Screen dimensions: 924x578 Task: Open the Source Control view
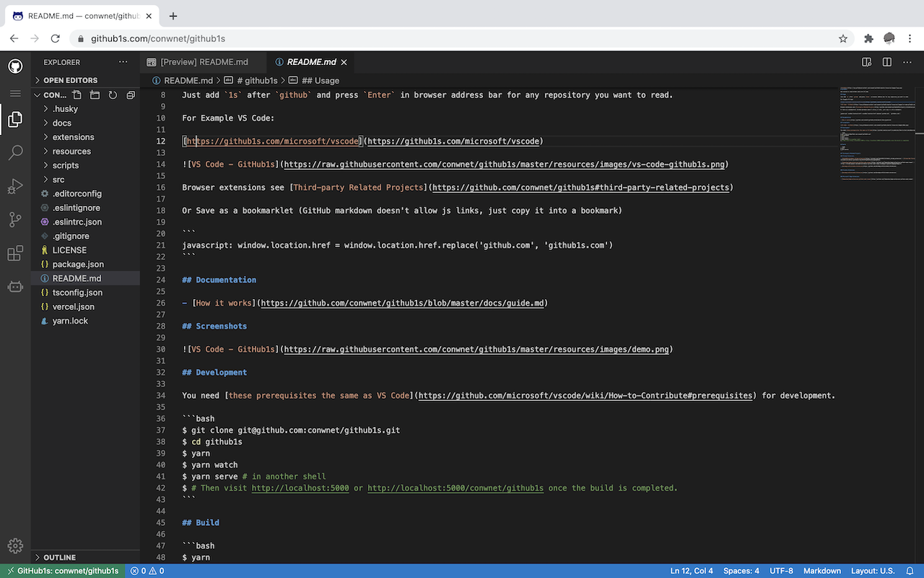pos(14,220)
